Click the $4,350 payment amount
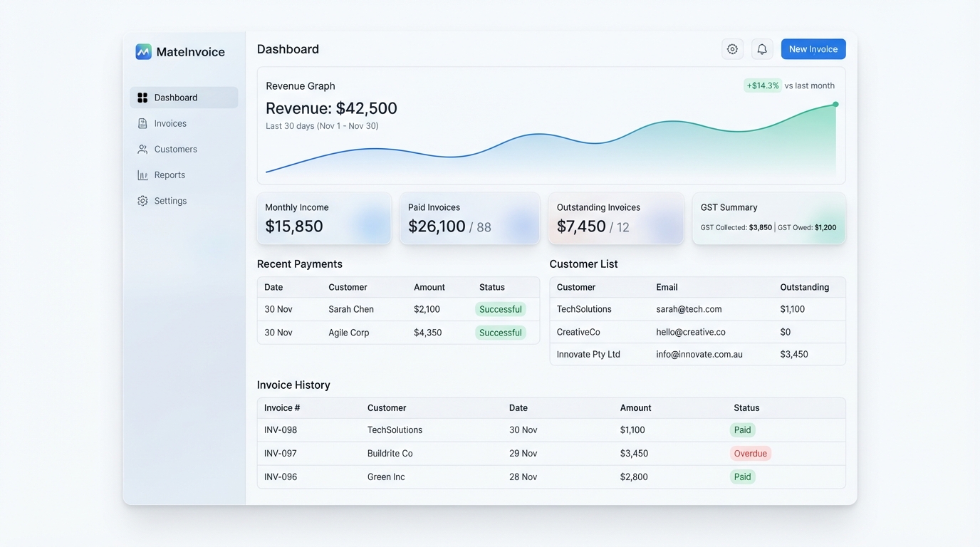Screen dimensions: 980x547 click(428, 333)
